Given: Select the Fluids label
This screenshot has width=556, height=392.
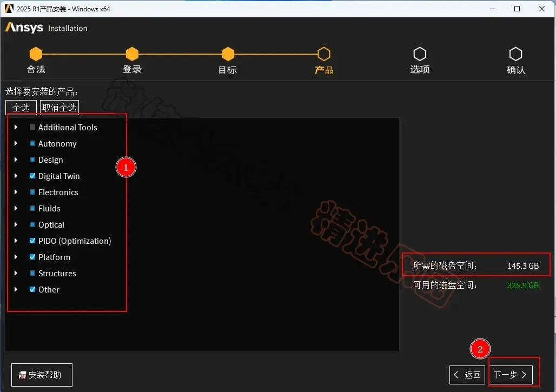Looking at the screenshot, I should point(49,208).
